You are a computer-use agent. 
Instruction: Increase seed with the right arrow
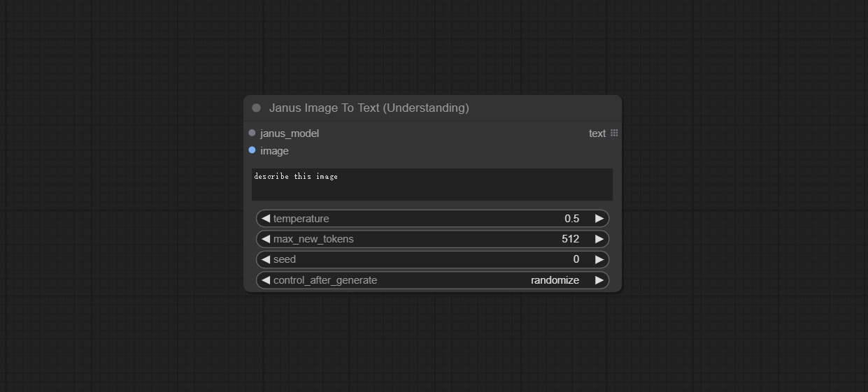click(599, 259)
